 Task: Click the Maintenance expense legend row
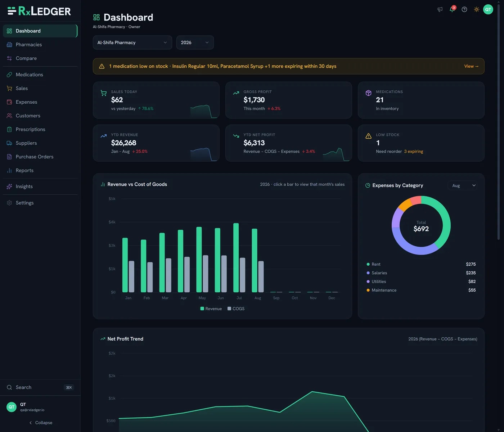(x=421, y=290)
